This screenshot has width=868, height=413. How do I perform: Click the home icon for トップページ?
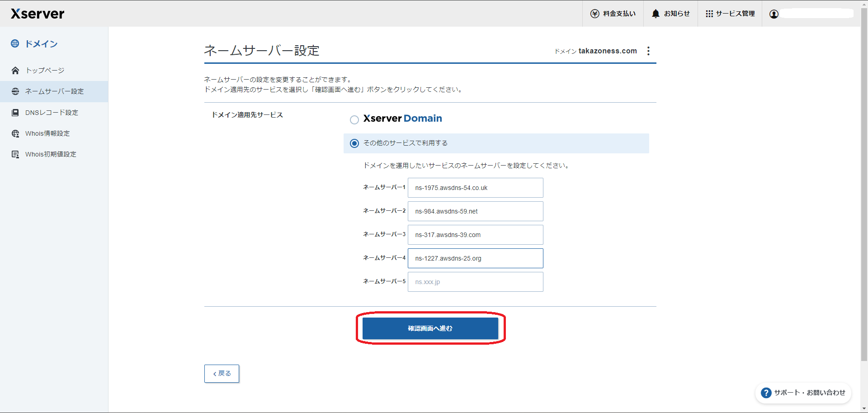[15, 71]
